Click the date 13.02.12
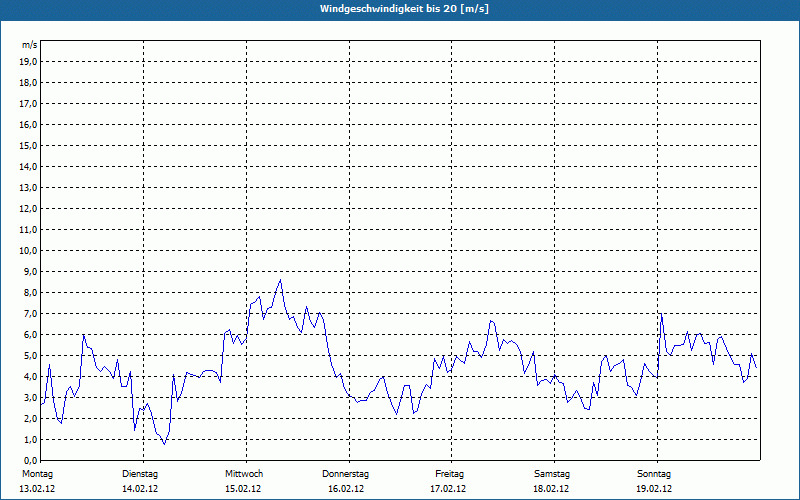 pos(37,489)
